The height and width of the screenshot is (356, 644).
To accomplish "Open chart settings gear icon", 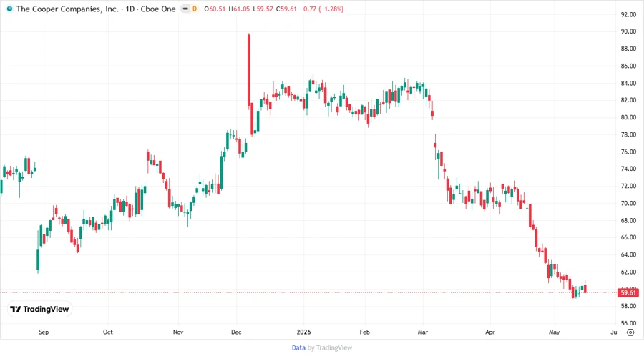I will (630, 332).
